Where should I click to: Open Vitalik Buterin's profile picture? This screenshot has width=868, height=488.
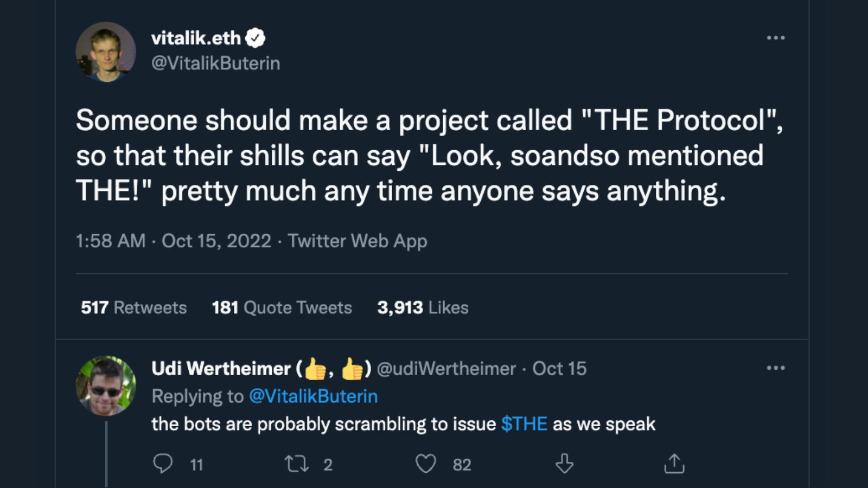[x=106, y=52]
